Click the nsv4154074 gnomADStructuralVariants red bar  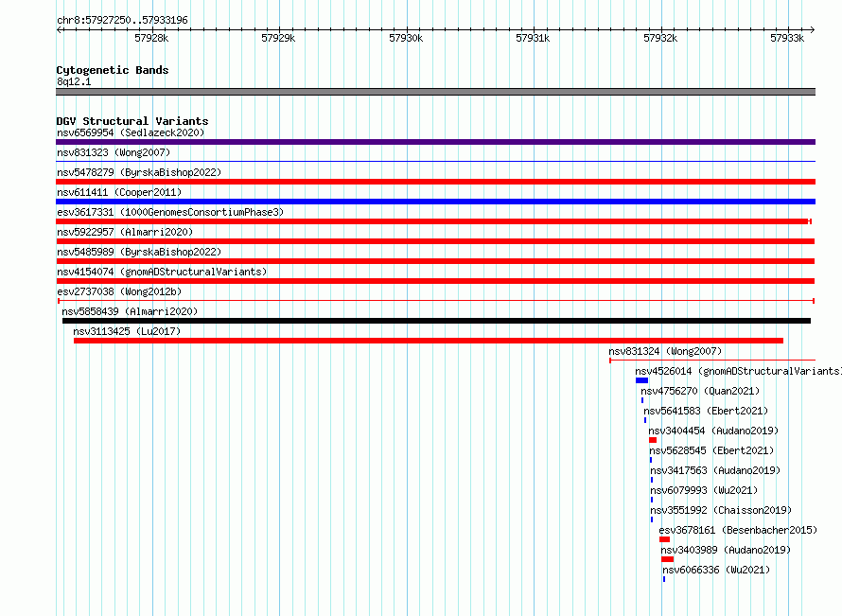click(435, 281)
